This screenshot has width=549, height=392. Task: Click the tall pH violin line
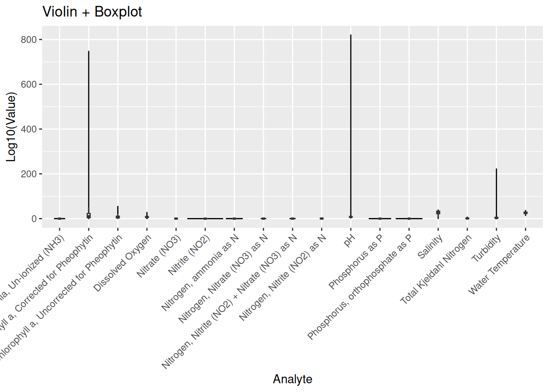[351, 122]
